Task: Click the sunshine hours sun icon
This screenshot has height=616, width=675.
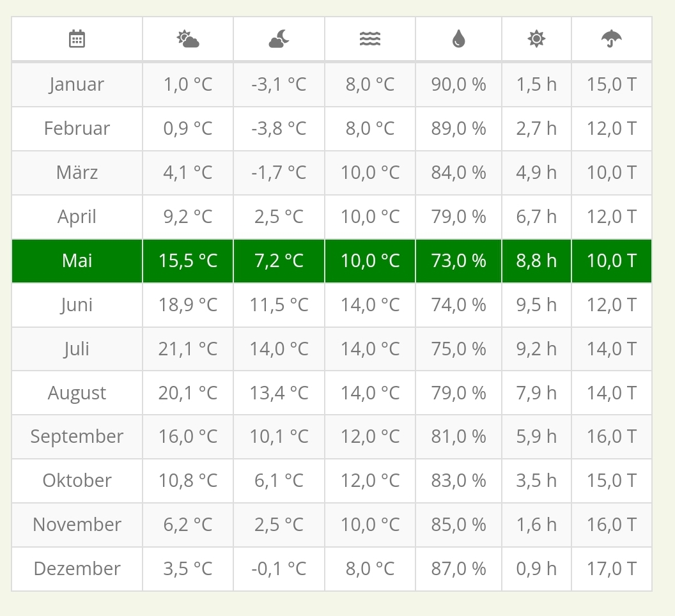Action: coord(536,39)
